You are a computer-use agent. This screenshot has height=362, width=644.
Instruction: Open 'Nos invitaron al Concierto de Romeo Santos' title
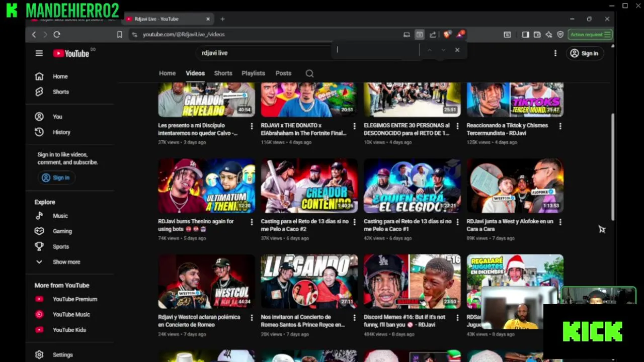(303, 321)
